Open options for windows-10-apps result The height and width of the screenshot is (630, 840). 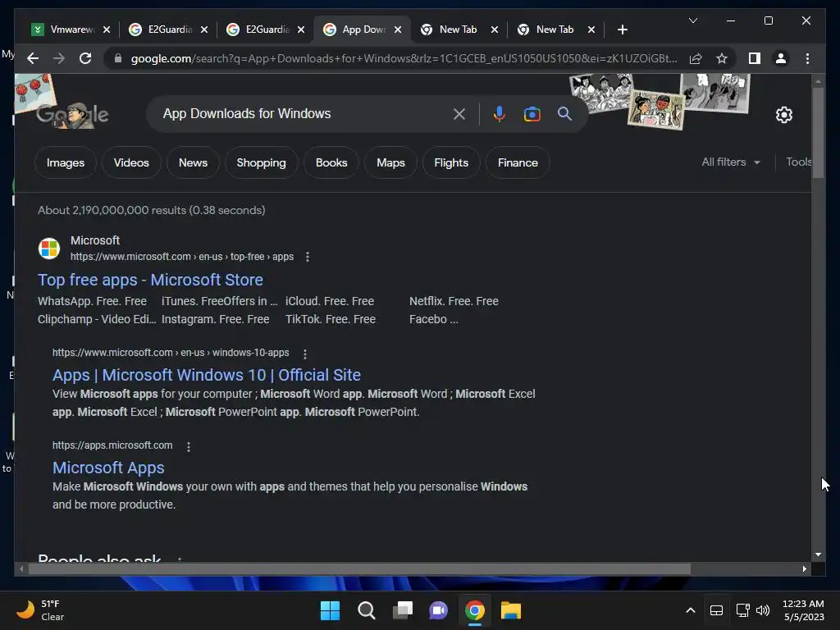pyautogui.click(x=305, y=354)
